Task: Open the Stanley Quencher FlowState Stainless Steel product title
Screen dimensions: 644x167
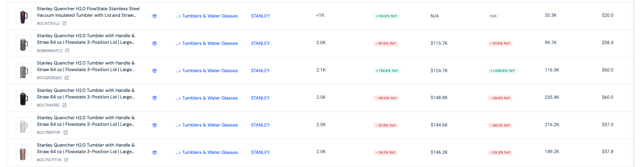Action: 88,12
